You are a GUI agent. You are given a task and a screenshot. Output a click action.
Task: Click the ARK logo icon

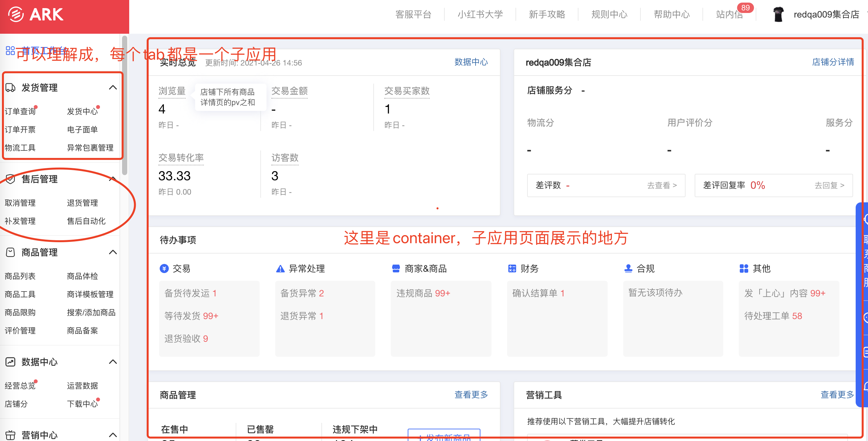pyautogui.click(x=16, y=15)
